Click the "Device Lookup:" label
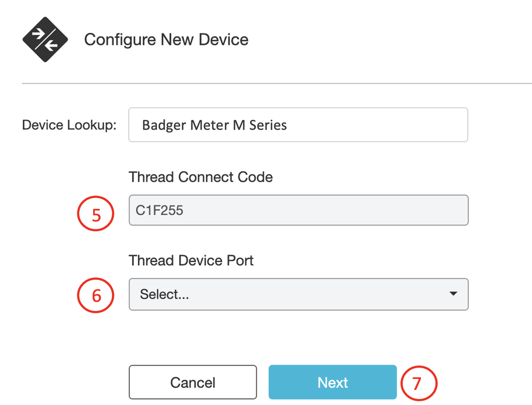The width and height of the screenshot is (532, 405). coord(69,125)
